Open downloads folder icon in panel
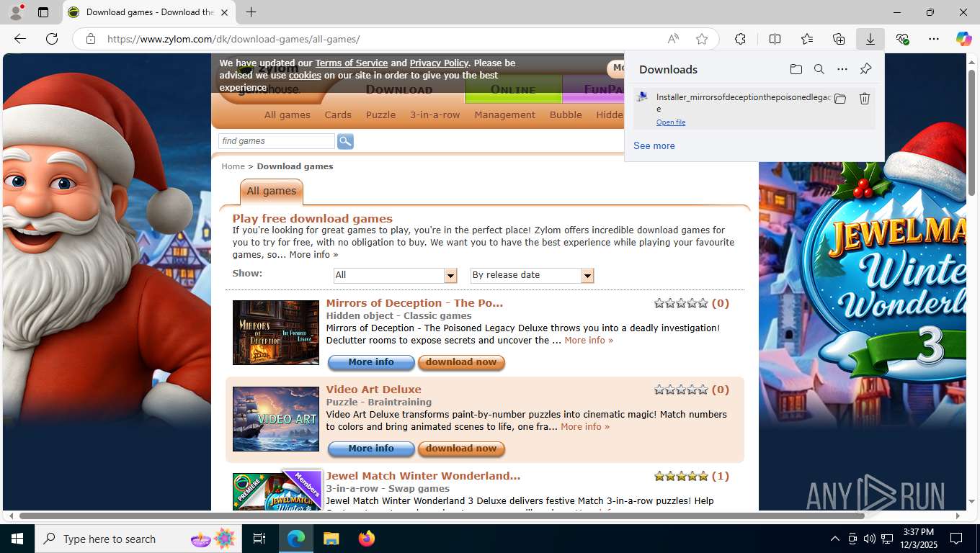The width and height of the screenshot is (980, 553). point(796,69)
